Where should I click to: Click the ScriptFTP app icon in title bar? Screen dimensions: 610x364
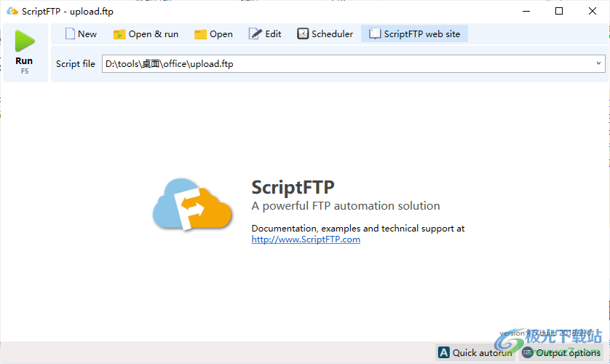tap(12, 11)
